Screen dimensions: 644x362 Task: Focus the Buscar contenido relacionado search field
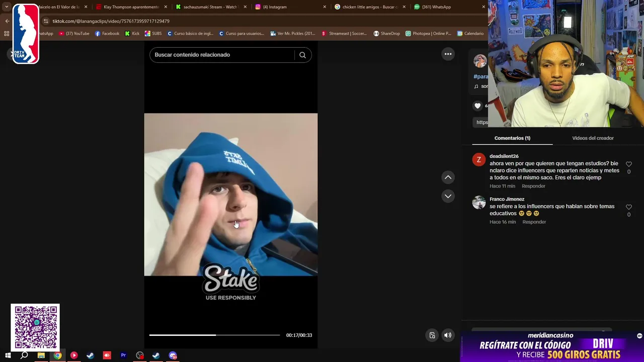click(223, 55)
